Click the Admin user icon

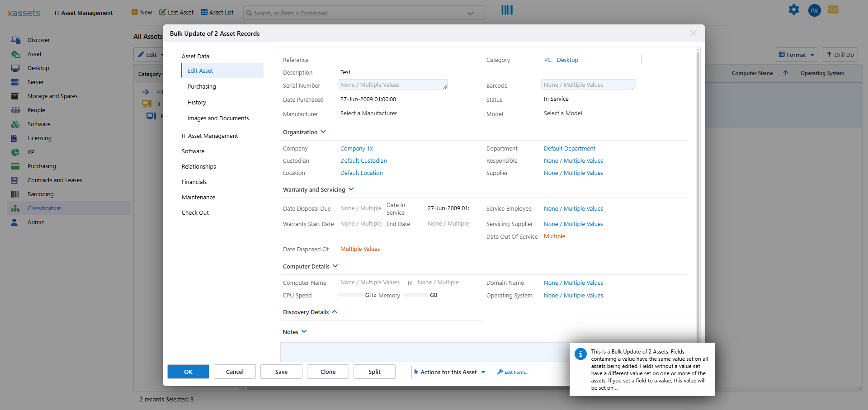pos(15,222)
